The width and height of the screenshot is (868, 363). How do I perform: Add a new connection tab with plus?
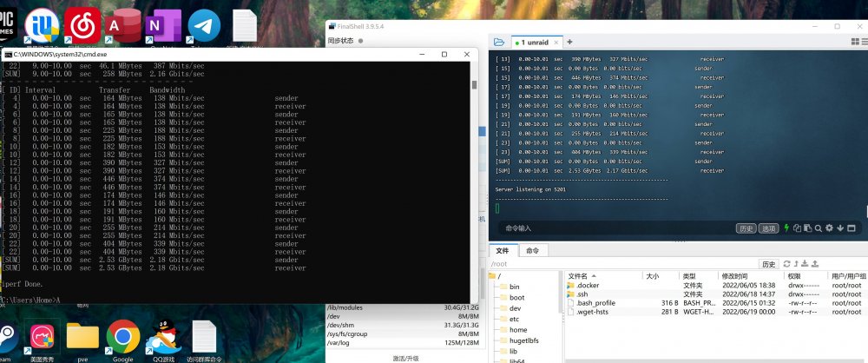click(x=569, y=43)
